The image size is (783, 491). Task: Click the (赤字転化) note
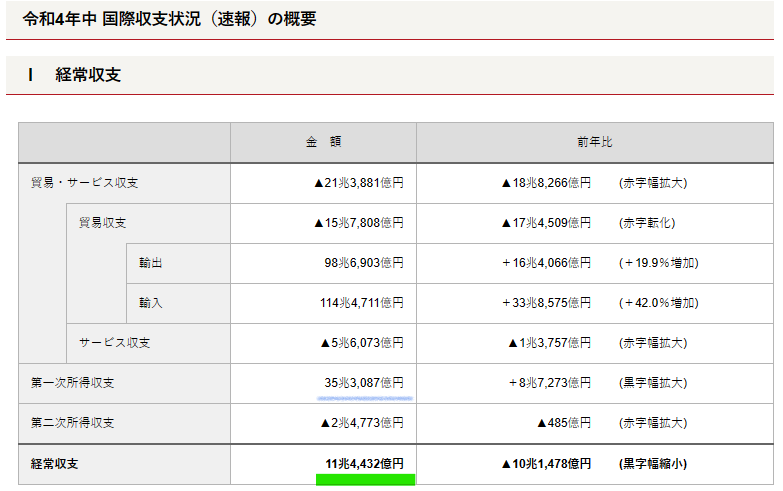653,223
